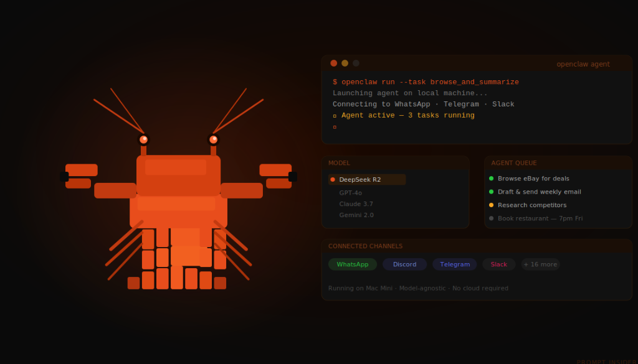This screenshot has height=364, width=638.
Task: Click green status dot for weekly email task
Action: (x=491, y=192)
